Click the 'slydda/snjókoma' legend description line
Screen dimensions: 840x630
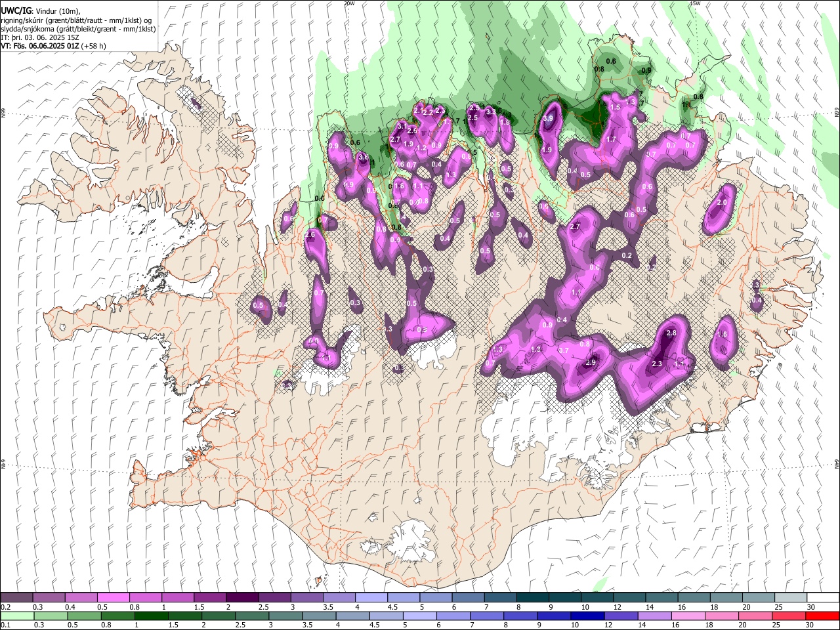pyautogui.click(x=78, y=29)
